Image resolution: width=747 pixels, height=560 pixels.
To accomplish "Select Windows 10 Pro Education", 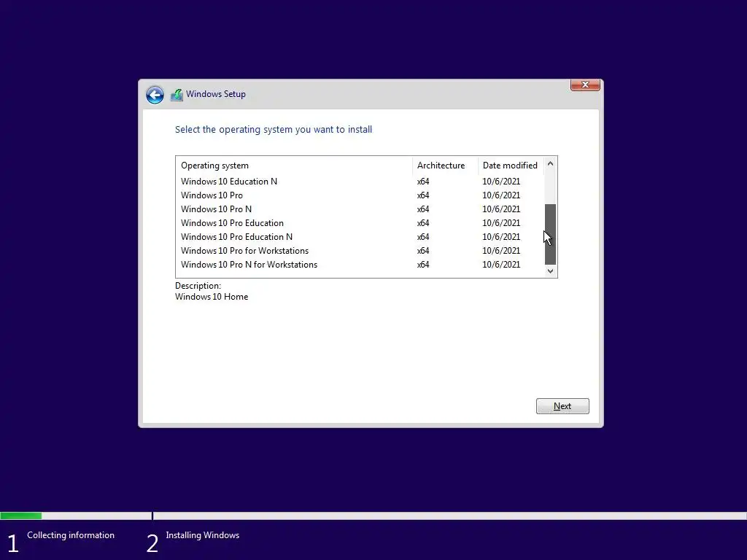I will [x=360, y=223].
